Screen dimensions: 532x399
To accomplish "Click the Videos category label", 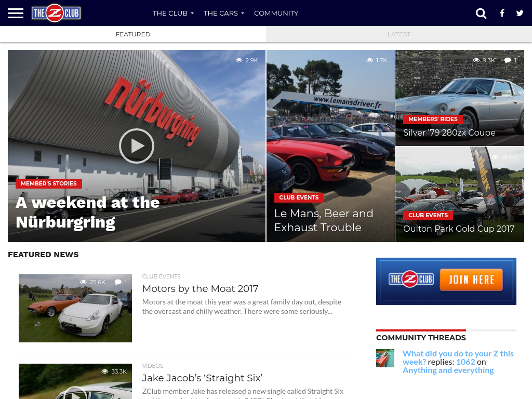I will tap(153, 366).
